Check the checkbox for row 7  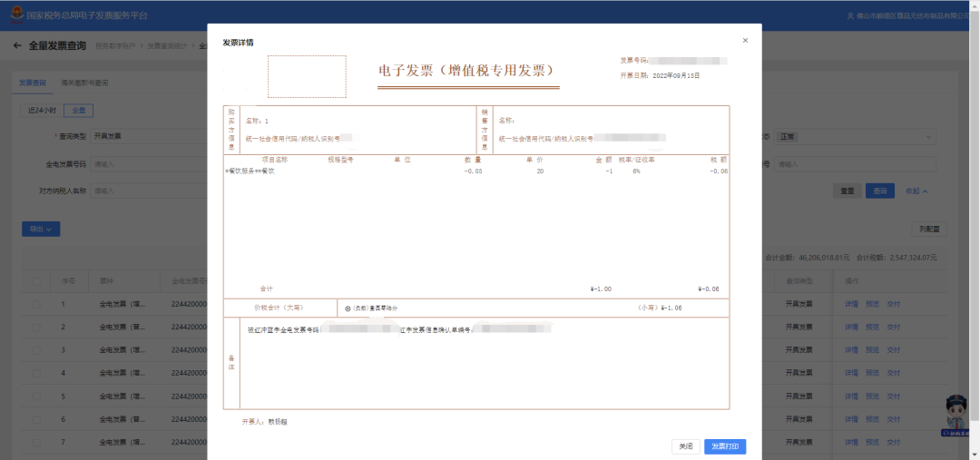point(37,443)
